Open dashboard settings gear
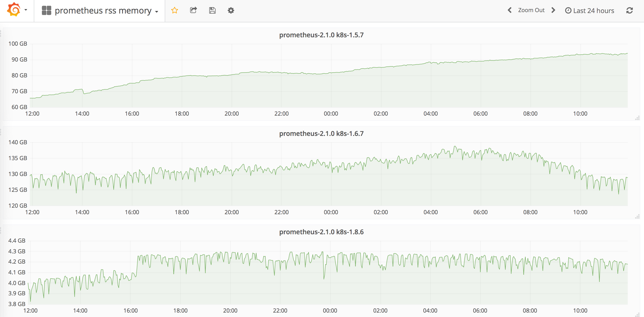644x317 pixels. pyautogui.click(x=231, y=10)
